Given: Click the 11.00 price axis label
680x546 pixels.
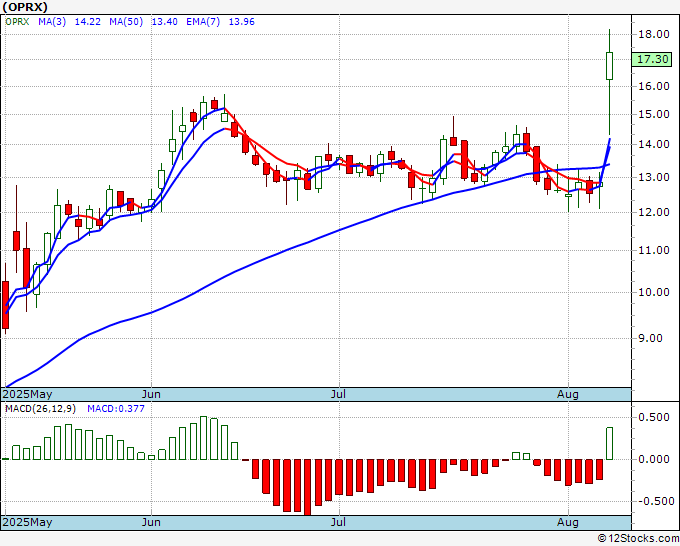Looking at the screenshot, I should (654, 250).
